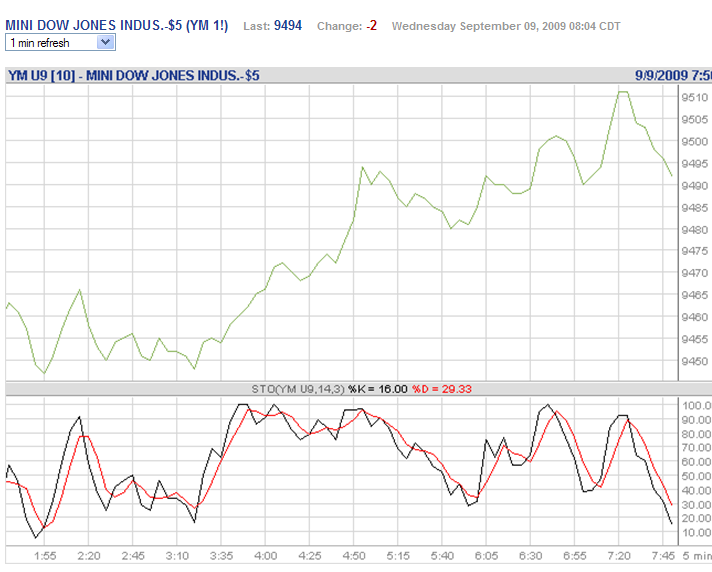
Task: Click the 9450 price axis label
Action: [695, 361]
